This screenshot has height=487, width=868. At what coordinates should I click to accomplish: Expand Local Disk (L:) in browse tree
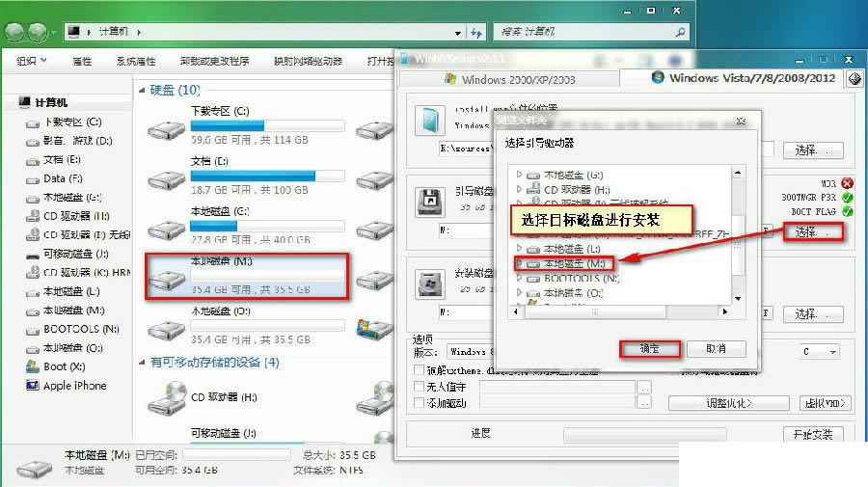519,248
